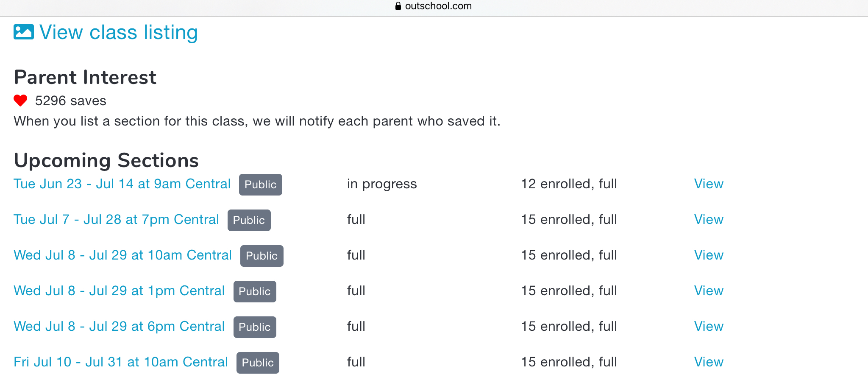
Task: Click View for Wed 6pm section
Action: 708,327
